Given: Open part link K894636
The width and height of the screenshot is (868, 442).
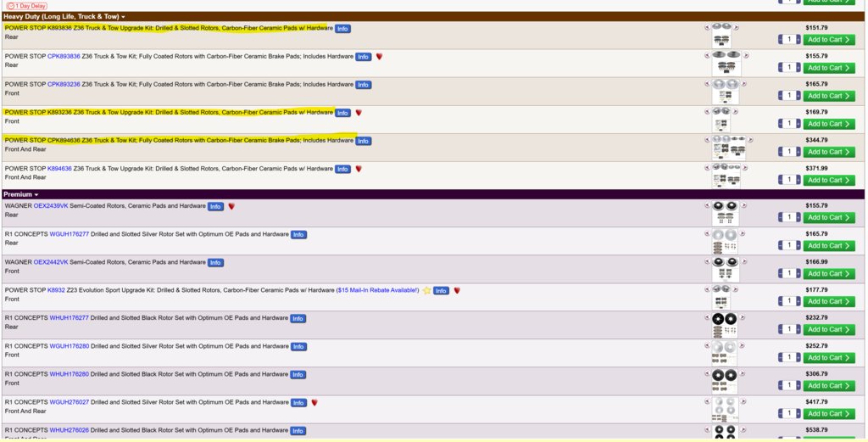Looking at the screenshot, I should pos(59,168).
